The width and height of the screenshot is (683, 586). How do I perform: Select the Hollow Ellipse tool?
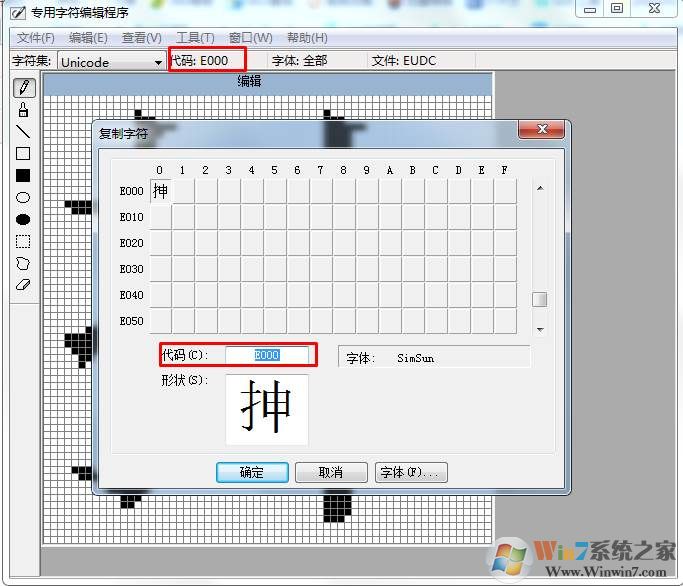[23, 198]
